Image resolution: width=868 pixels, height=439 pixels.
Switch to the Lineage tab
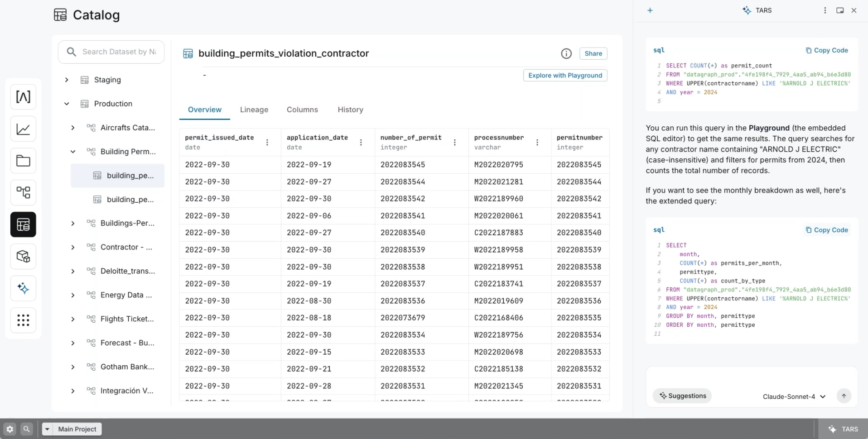(x=254, y=110)
